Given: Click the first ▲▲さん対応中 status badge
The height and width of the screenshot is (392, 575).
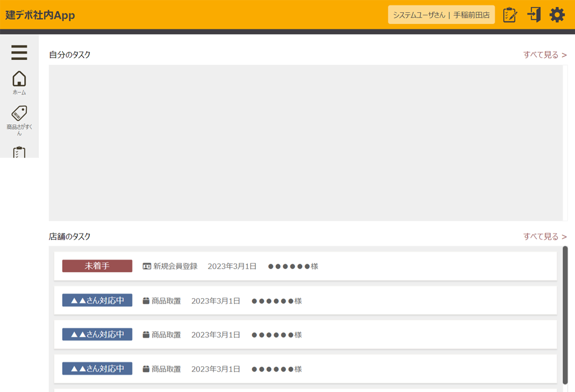Looking at the screenshot, I should (97, 300).
